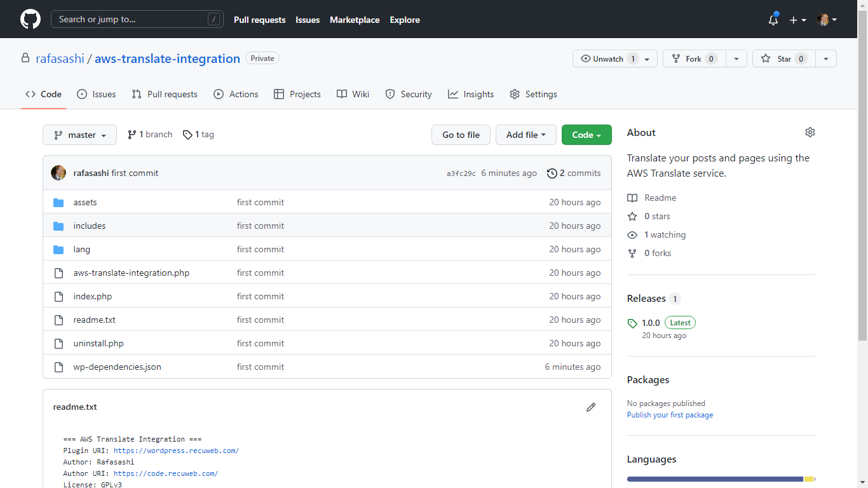Open rafasashi owner profile link

click(x=60, y=58)
